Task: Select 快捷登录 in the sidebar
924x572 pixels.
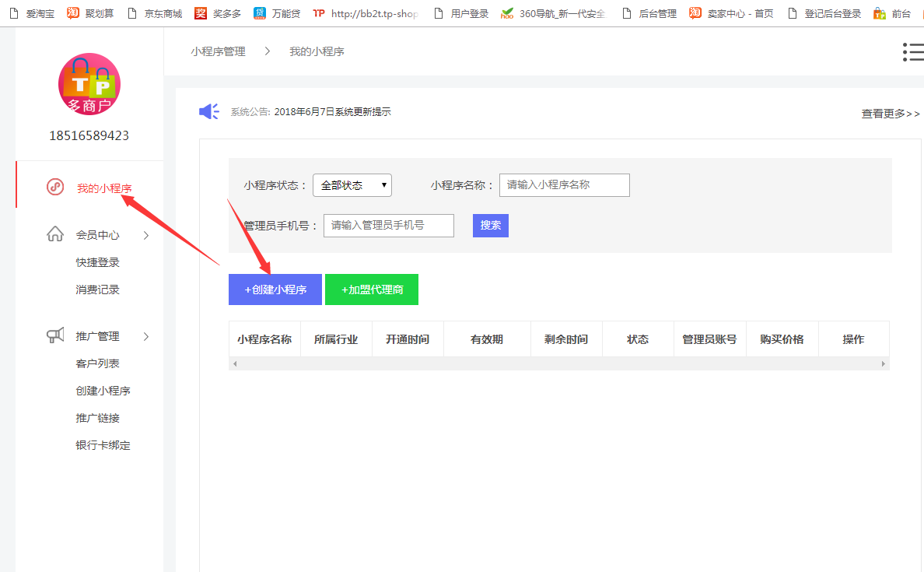Action: point(98,262)
